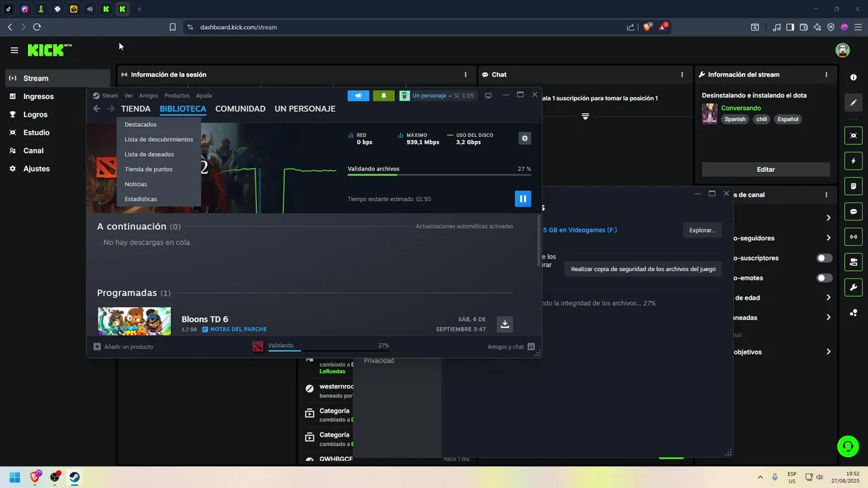This screenshot has width=868, height=488.
Task: Open the user avatar menu in Kick
Action: click(842, 50)
